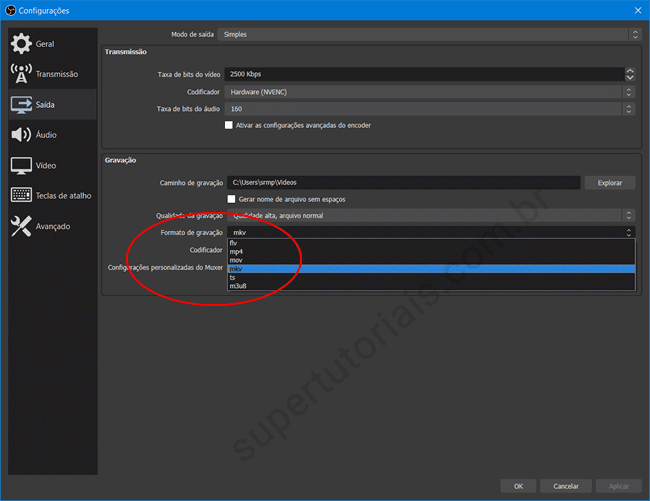Enable advanced encoder settings checkbox
The height and width of the screenshot is (501, 650).
pyautogui.click(x=229, y=125)
